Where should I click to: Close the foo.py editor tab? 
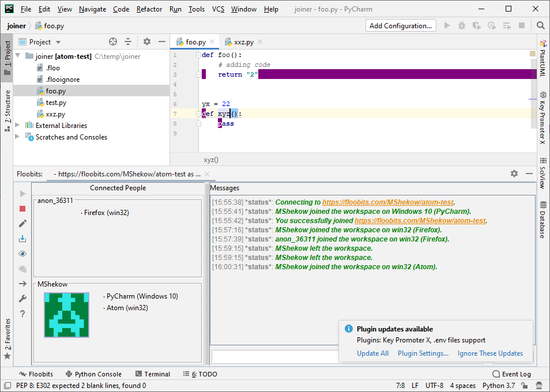[212, 42]
